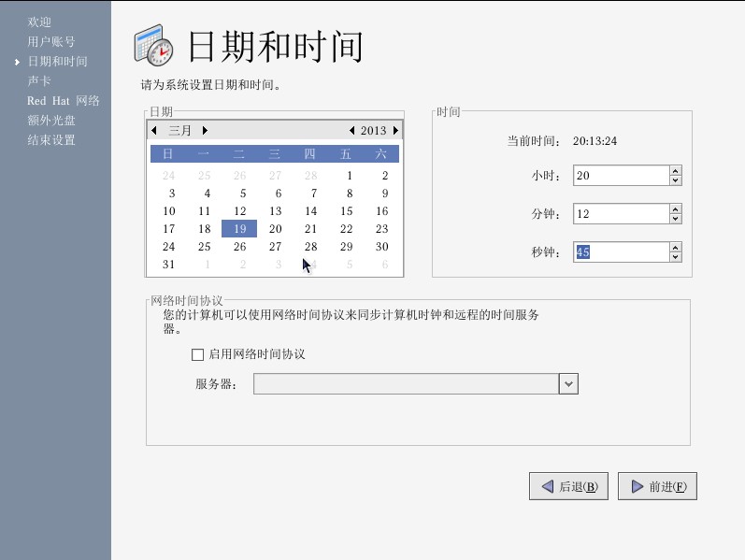
Task: Select March 12 in the calendar
Action: coord(239,211)
